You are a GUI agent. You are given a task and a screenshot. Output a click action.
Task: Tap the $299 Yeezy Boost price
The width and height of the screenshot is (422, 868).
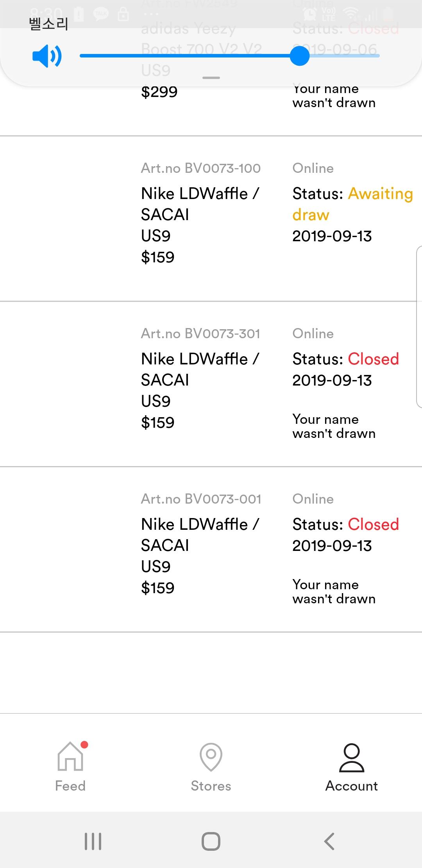[x=159, y=92]
